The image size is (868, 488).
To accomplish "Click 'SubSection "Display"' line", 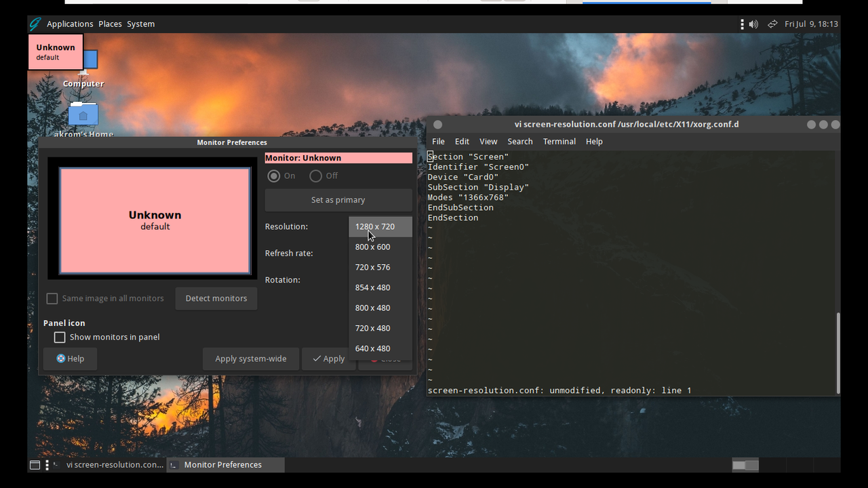I will coord(478,187).
